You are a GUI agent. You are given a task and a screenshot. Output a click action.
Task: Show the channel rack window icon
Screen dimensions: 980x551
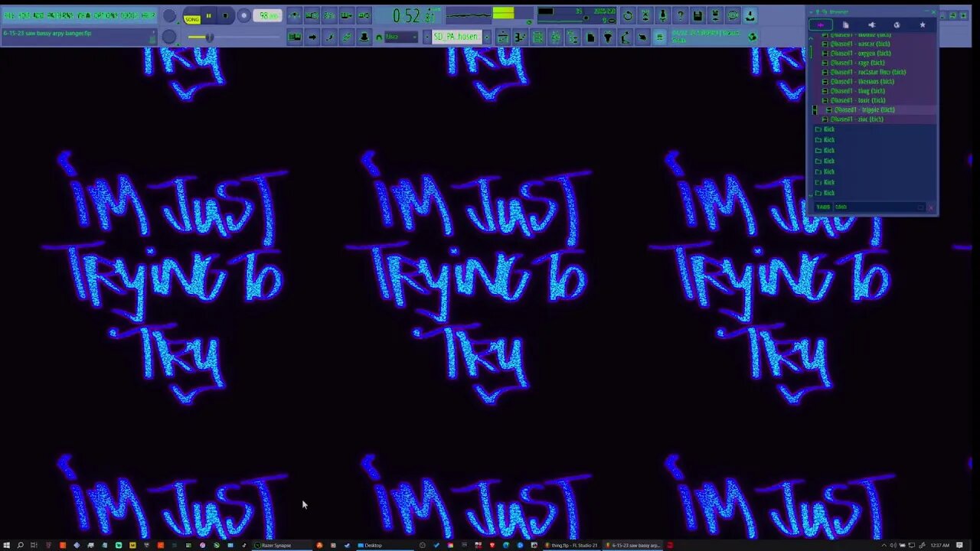537,37
